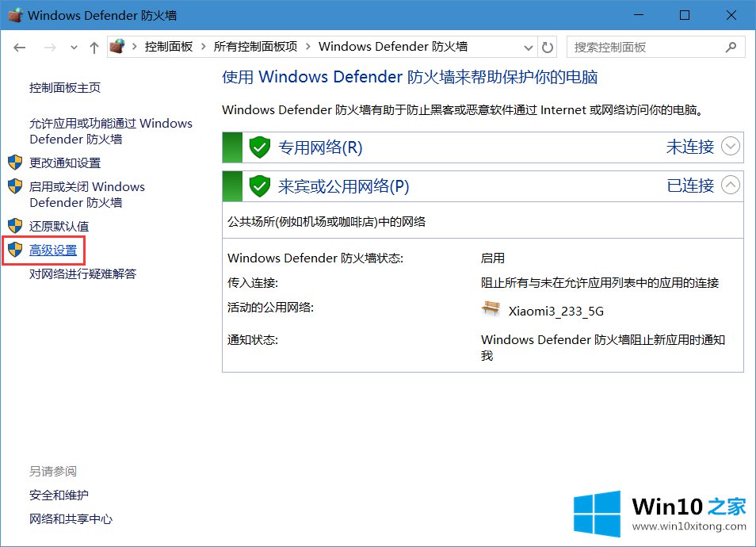Click 还原默认值 link
The width and height of the screenshot is (756, 547).
click(59, 226)
